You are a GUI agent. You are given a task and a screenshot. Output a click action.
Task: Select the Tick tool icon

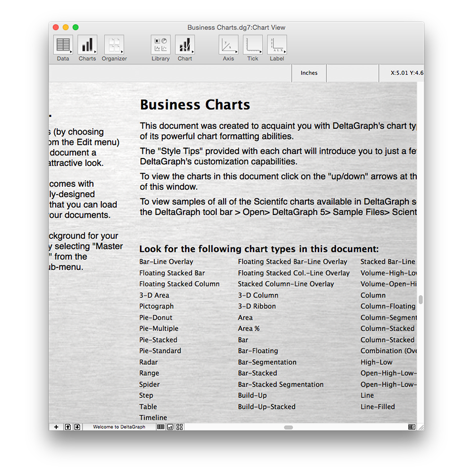click(x=253, y=45)
